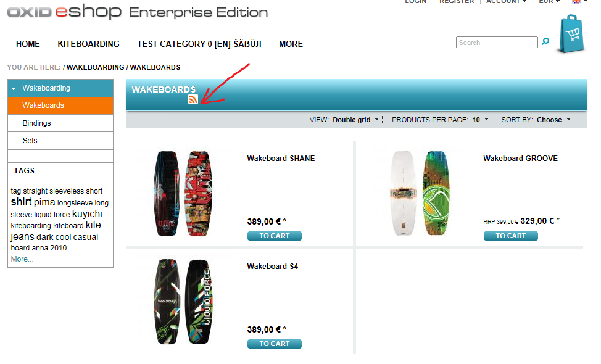Click the RSS feed icon under Wakeboards
The width and height of the screenshot is (601, 364).
tap(193, 100)
